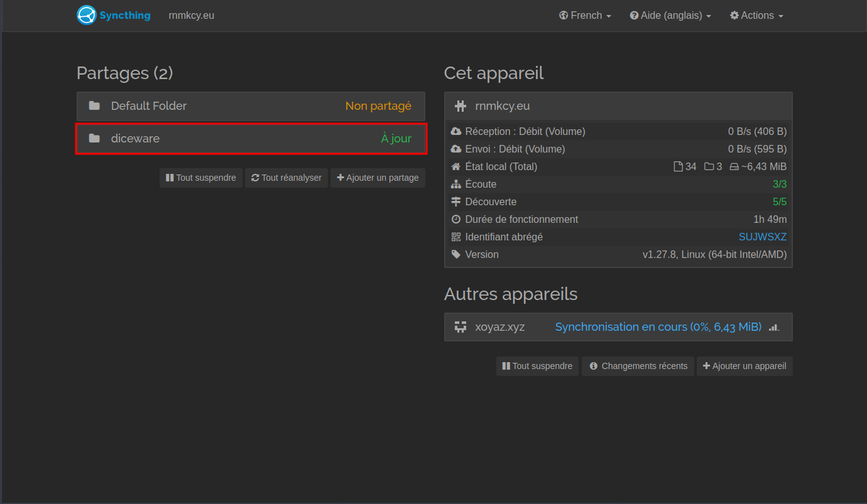Open the Aide (anglais) help dropdown
The width and height of the screenshot is (867, 504).
(670, 16)
